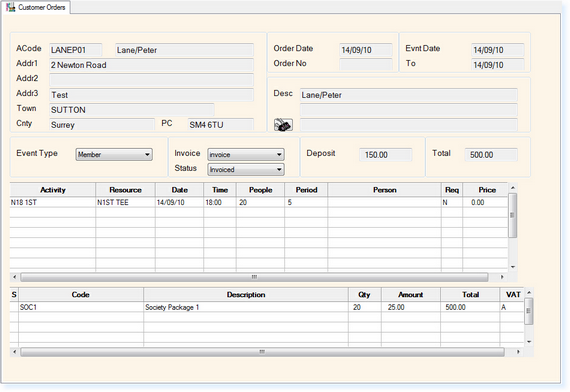
Task: Click the activity grid scroll left arrow
Action: (x=15, y=277)
